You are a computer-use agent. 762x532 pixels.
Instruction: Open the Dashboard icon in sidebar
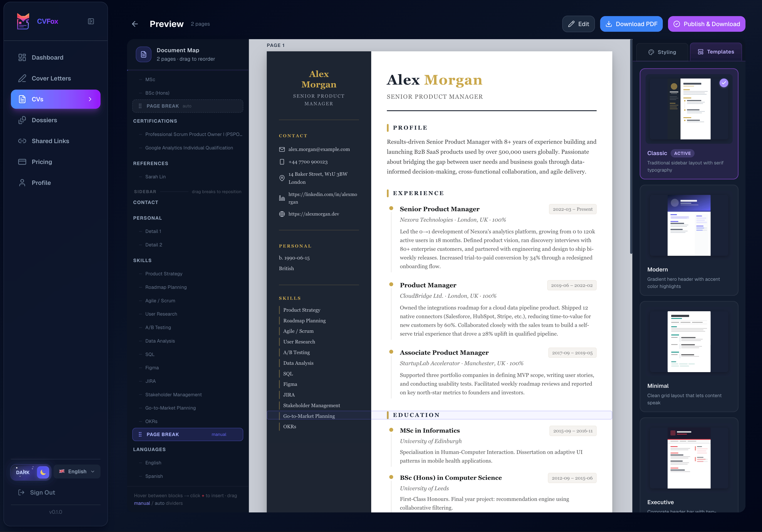coord(22,57)
